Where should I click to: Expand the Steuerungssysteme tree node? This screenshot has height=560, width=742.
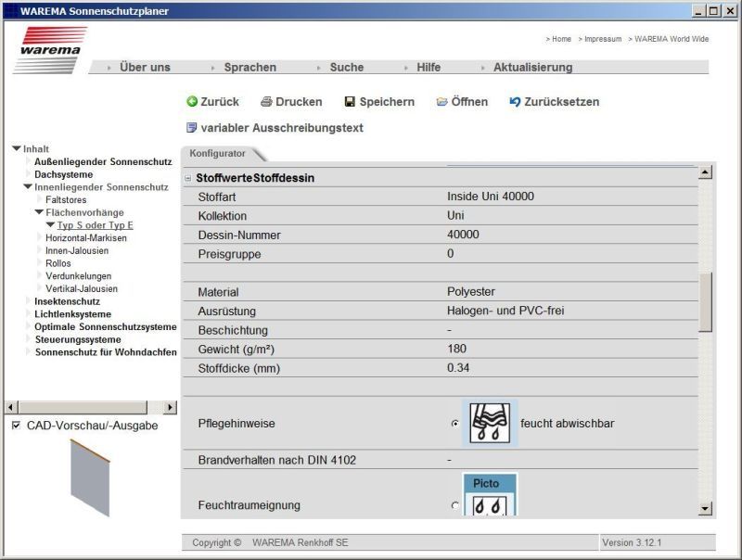[x=29, y=339]
